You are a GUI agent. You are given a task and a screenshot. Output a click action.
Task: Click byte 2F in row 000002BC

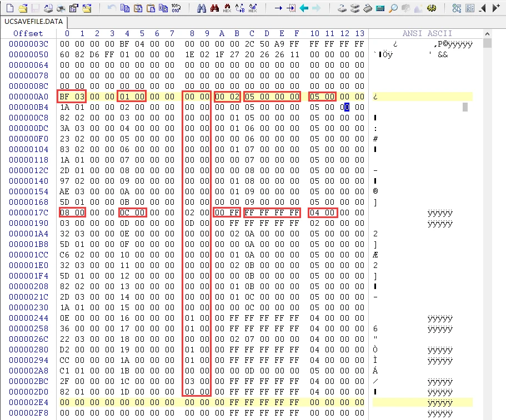64,381
